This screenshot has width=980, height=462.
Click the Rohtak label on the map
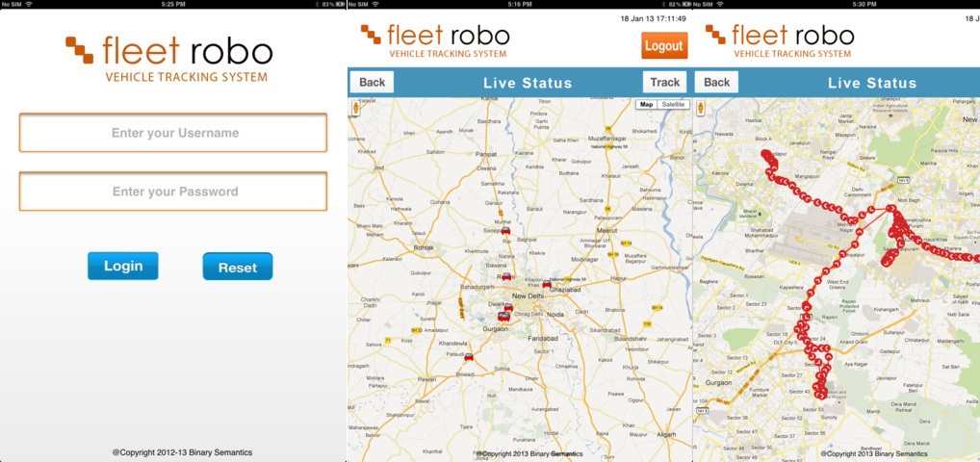coord(424,248)
